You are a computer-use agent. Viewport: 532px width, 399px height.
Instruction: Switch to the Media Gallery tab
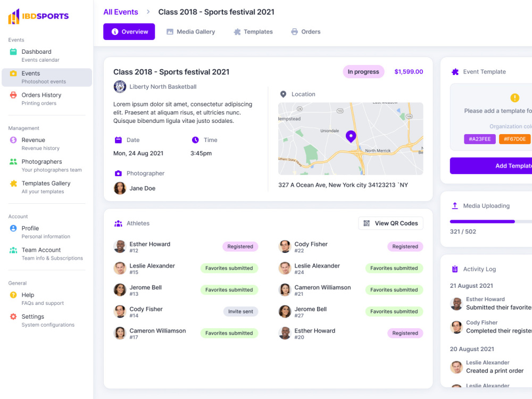tap(190, 31)
